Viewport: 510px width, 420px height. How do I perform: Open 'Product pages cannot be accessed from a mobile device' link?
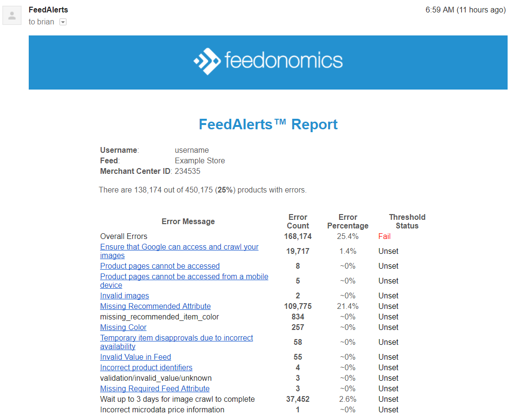coord(184,281)
